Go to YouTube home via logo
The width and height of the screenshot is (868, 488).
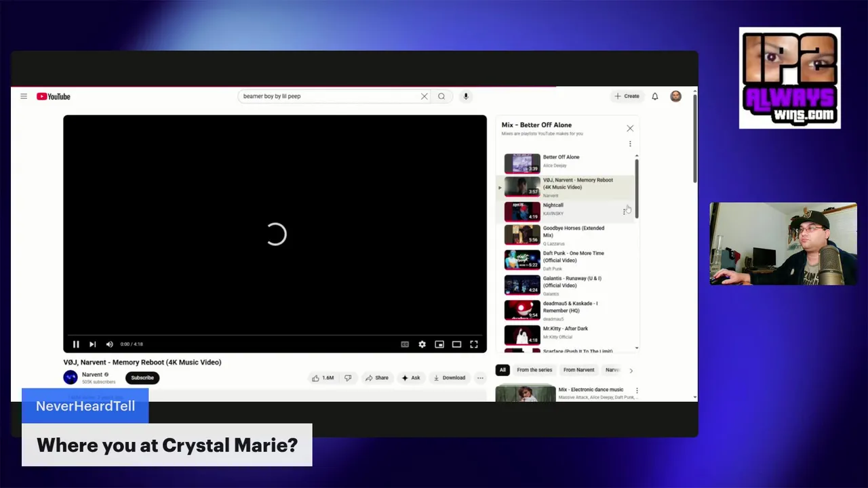click(x=54, y=96)
